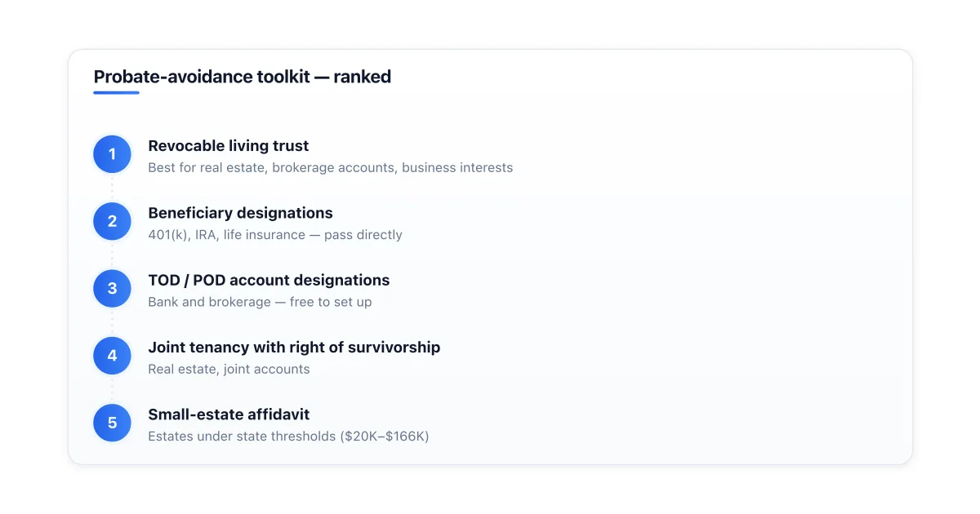This screenshot has width=980, height=514.
Task: Open the Small-estate affidavit title
Action: [x=229, y=414]
